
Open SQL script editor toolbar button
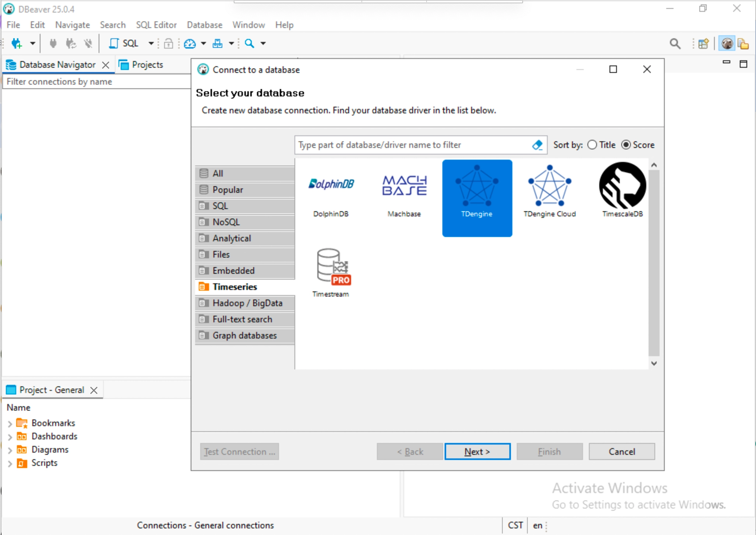124,43
